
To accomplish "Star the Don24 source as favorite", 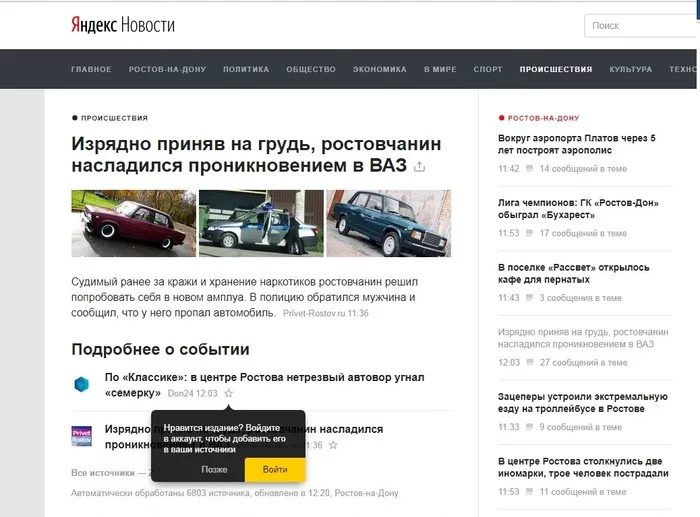I will point(229,393).
